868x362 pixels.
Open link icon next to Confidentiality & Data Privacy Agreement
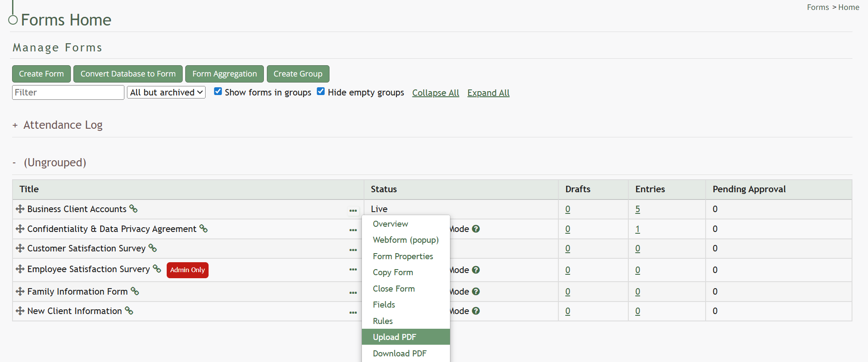203,229
